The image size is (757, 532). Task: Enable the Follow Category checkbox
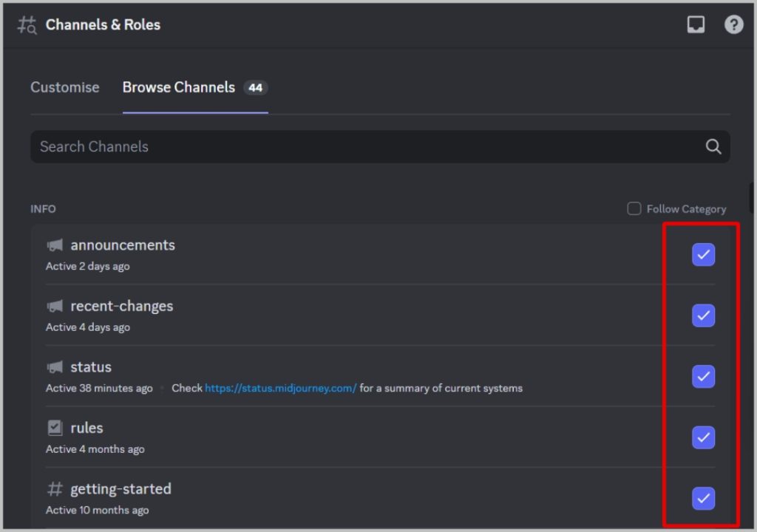634,209
